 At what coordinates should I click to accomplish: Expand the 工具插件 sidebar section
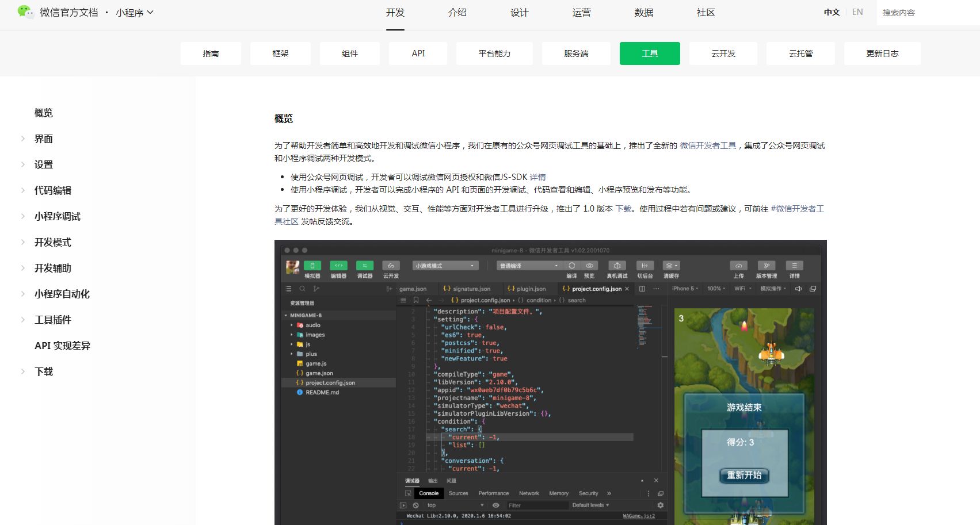(53, 320)
